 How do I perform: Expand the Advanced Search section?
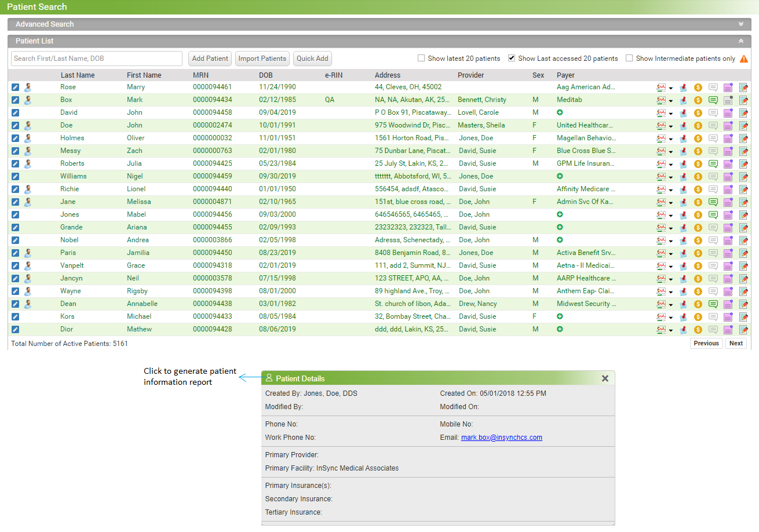coord(740,24)
